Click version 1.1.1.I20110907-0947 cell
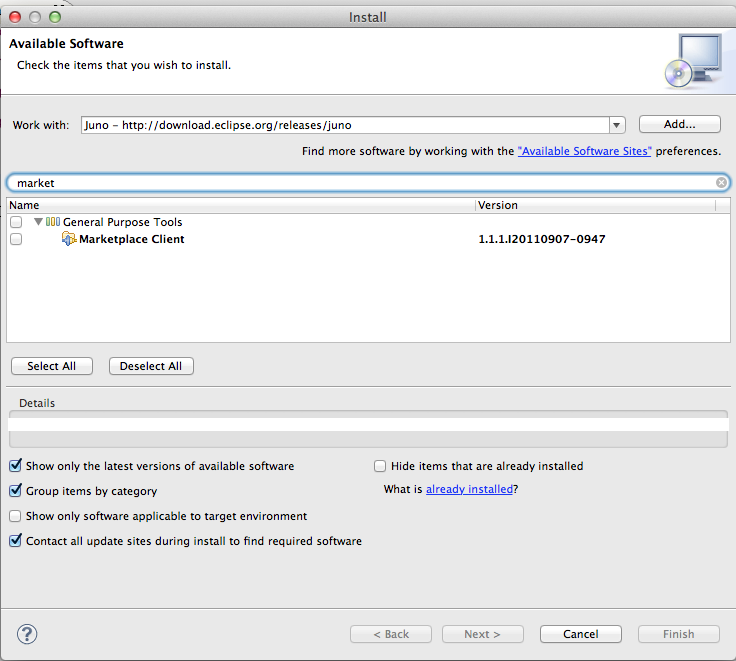 (x=542, y=239)
